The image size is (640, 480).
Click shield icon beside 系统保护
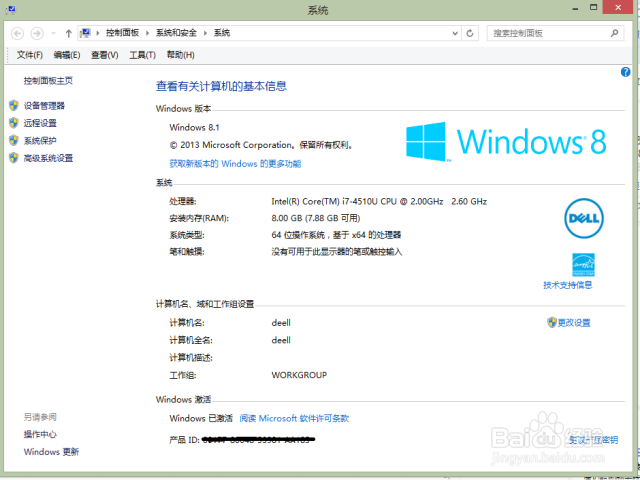coord(14,140)
